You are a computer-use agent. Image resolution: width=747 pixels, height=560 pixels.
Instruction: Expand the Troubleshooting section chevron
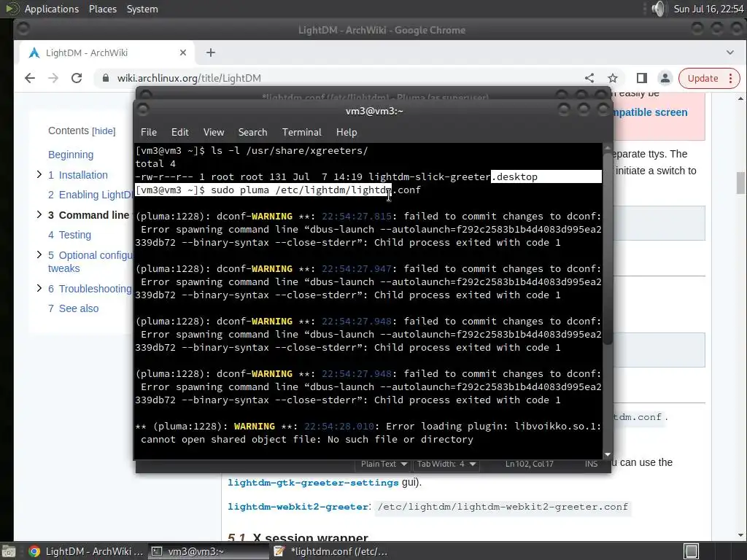pyautogui.click(x=39, y=288)
